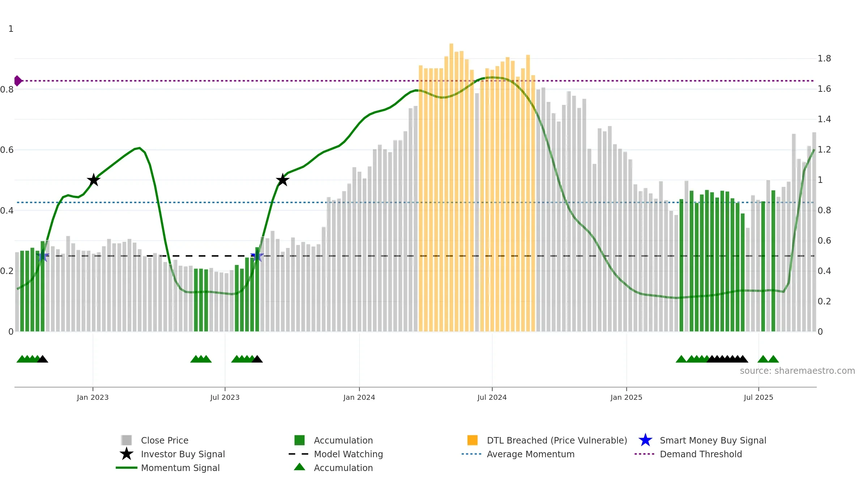
Task: Toggle Average Momentum legend label
Action: pyautogui.click(x=531, y=454)
